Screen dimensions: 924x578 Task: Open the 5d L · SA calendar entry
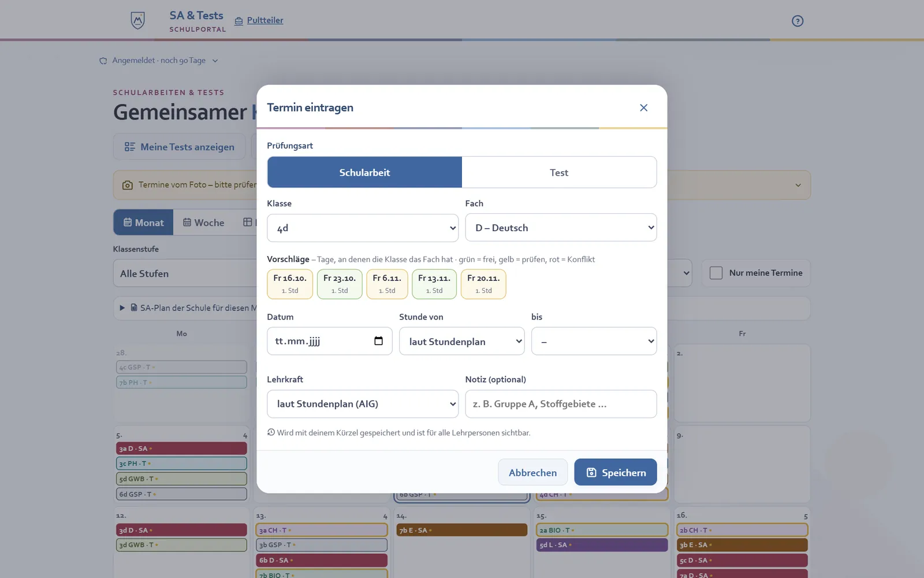click(602, 545)
